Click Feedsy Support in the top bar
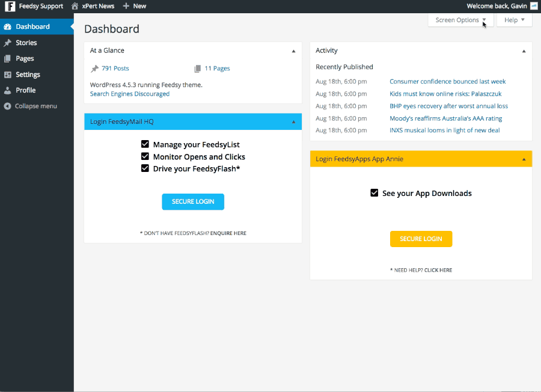Image resolution: width=541 pixels, height=392 pixels. click(41, 6)
